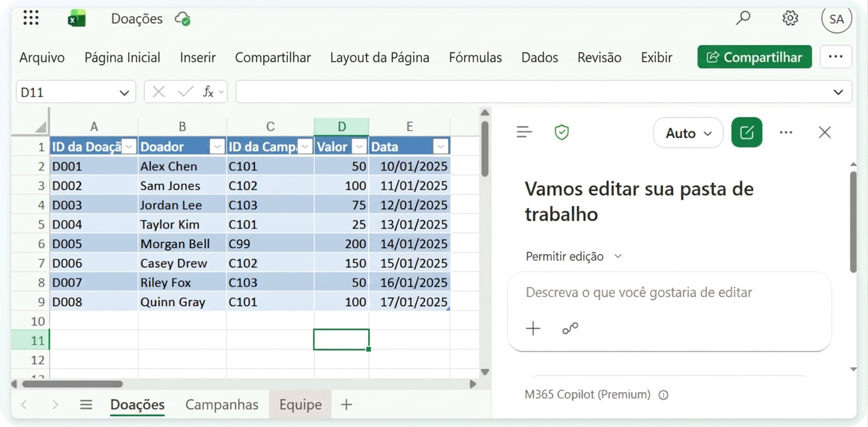Open the Dados tab
Image resolution: width=868 pixels, height=427 pixels.
540,58
